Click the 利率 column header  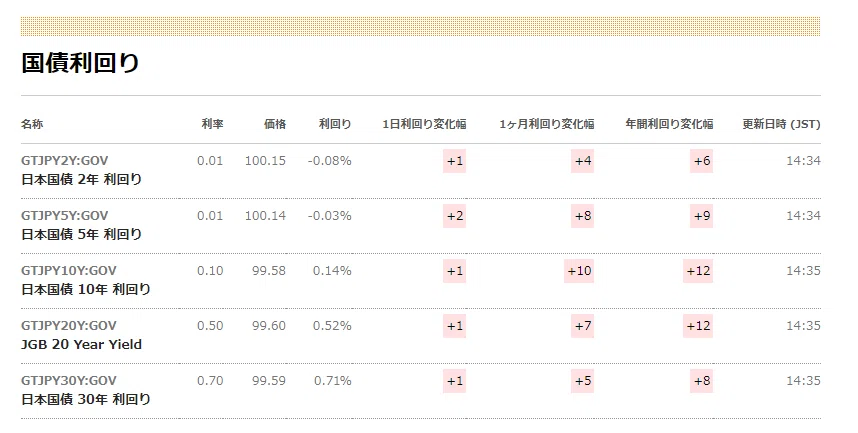click(x=212, y=124)
